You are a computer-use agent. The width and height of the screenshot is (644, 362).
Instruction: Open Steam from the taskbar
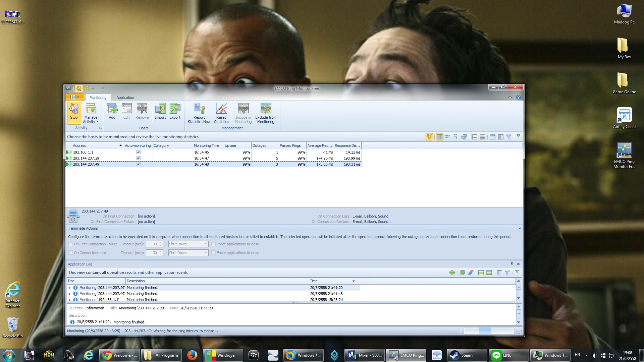(x=467, y=355)
